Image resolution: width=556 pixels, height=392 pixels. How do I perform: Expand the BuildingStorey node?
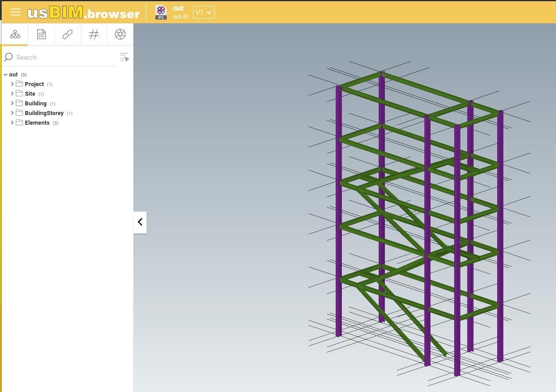(12, 113)
